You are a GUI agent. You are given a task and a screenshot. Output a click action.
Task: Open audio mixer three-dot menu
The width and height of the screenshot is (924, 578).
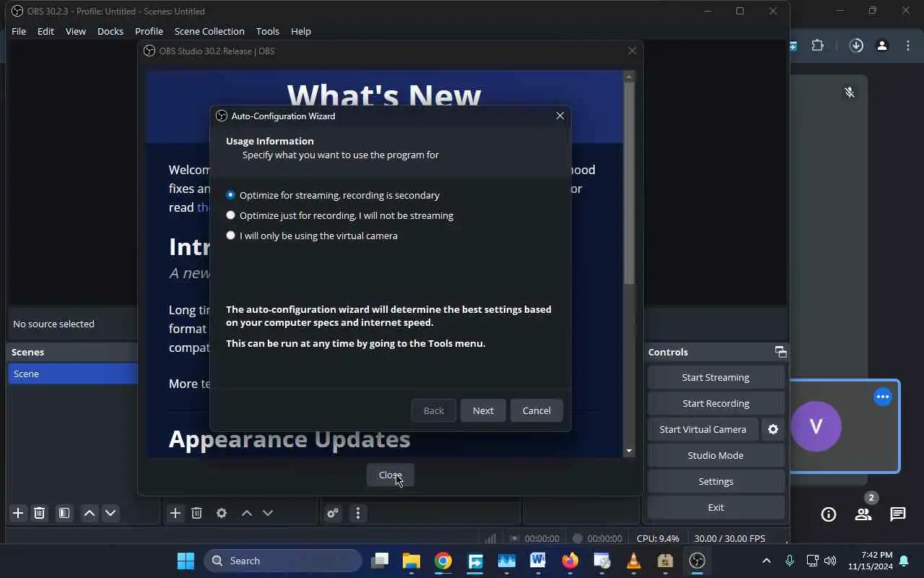[x=358, y=513]
